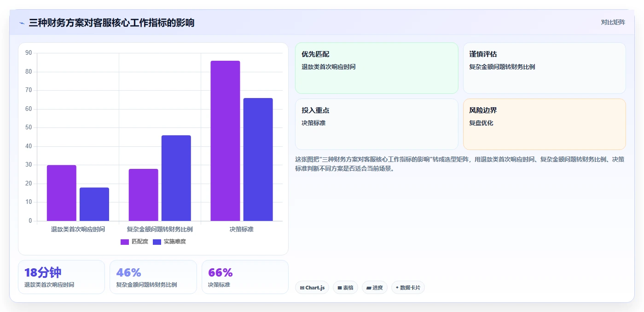Click the title 三种财务方案对客服核心工作指标的影响
Image resolution: width=644 pixels, height=312 pixels.
tap(111, 23)
